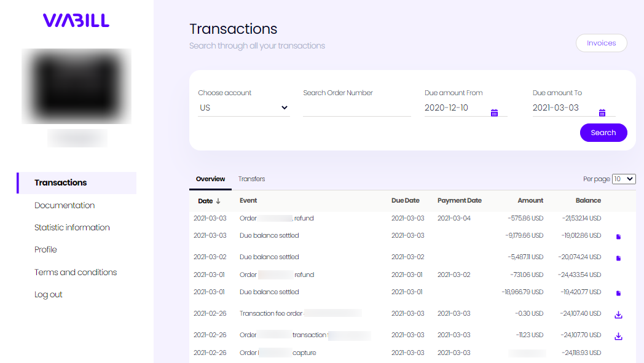This screenshot has height=363, width=644.
Task: Download the -11.23 USD order transaction row
Action: click(x=619, y=337)
